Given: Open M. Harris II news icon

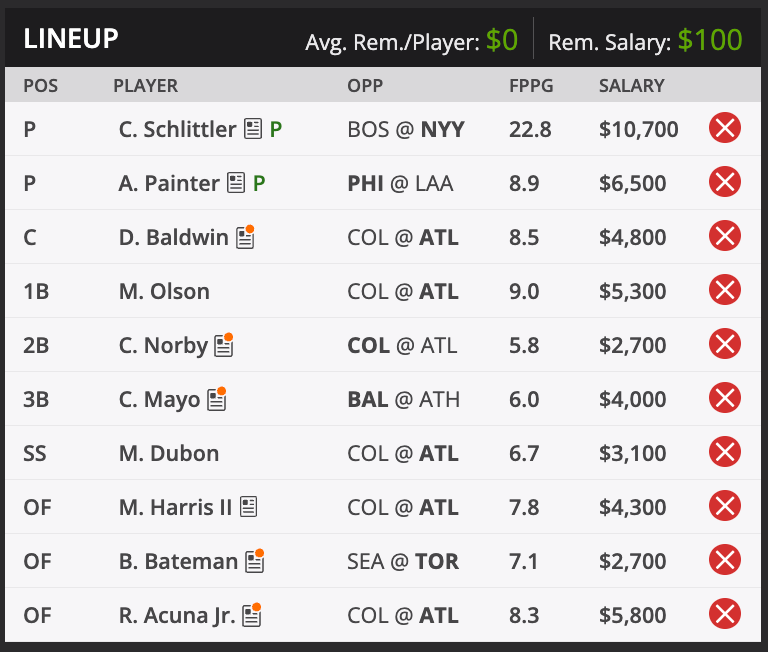Looking at the screenshot, I should (x=248, y=507).
